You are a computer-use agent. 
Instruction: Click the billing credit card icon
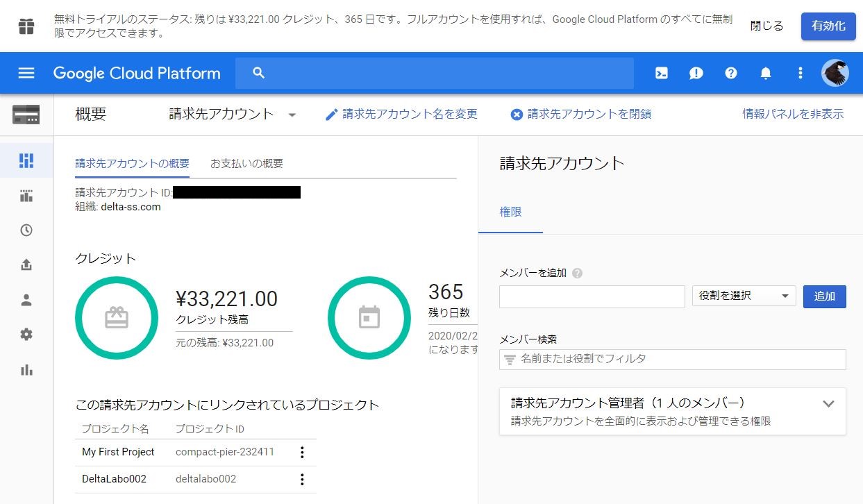(26, 115)
